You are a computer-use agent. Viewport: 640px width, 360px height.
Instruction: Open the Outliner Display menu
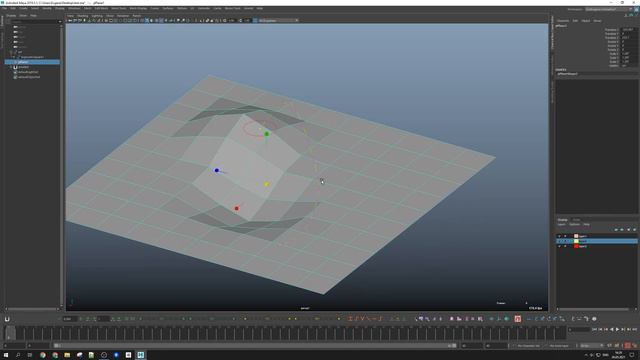point(11,16)
